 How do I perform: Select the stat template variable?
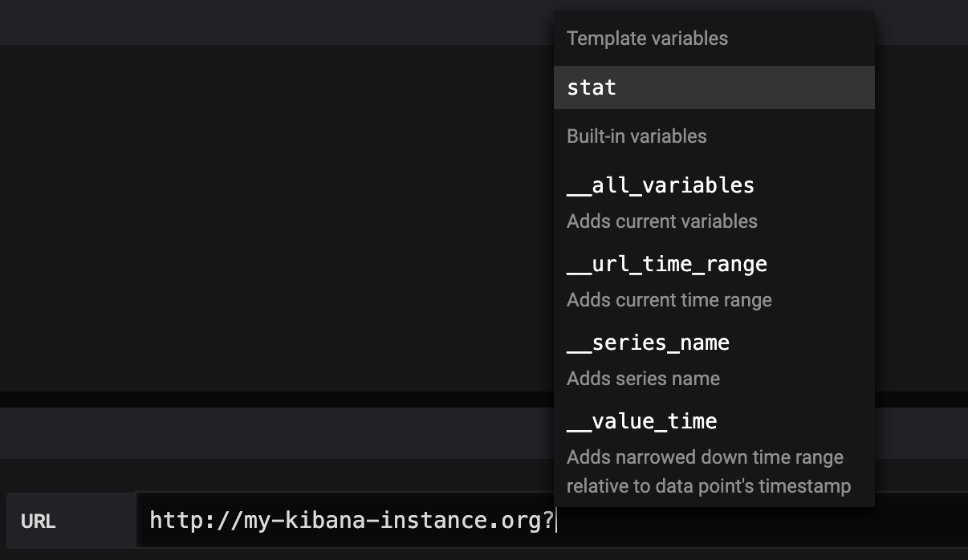592,87
